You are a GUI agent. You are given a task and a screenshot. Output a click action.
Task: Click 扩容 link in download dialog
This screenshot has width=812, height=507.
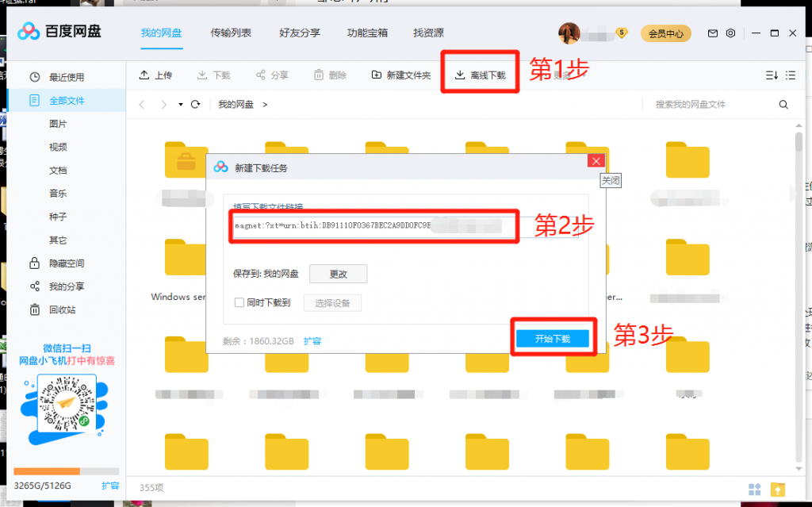pos(312,341)
